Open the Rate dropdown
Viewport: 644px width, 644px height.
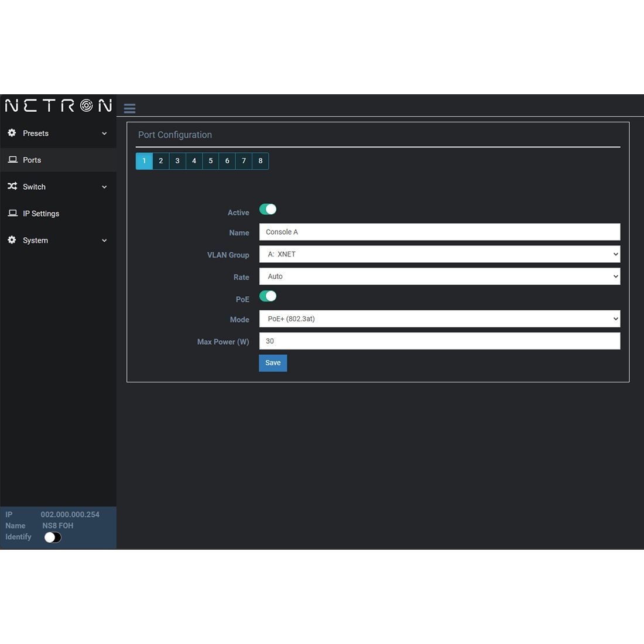(x=439, y=276)
